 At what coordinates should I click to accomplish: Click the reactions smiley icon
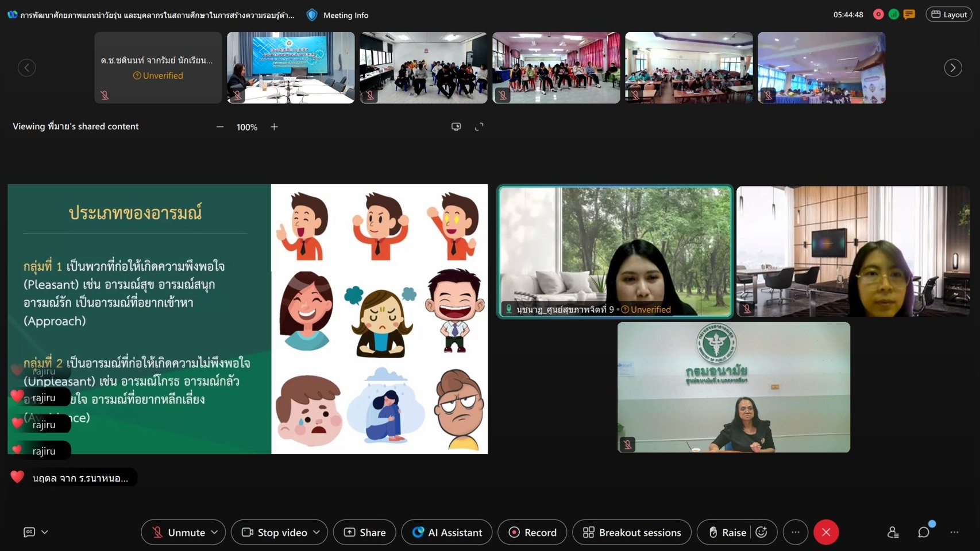[x=762, y=533]
